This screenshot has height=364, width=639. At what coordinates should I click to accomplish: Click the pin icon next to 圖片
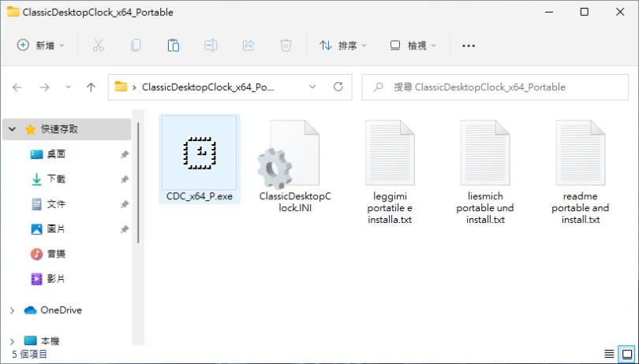[x=125, y=229]
